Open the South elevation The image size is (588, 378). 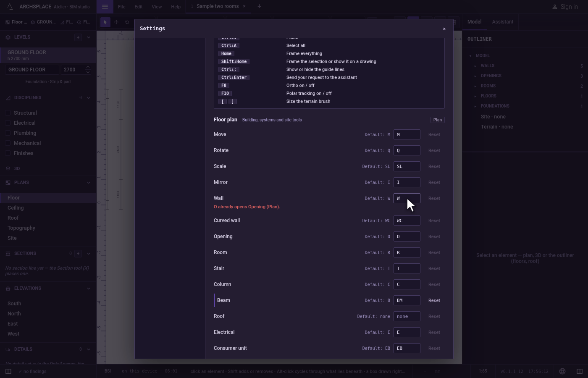coord(14,304)
